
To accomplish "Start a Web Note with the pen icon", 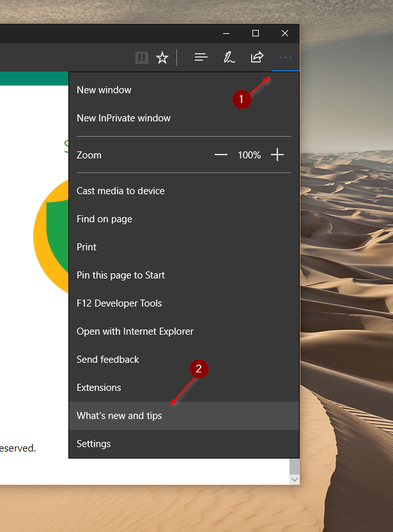I will pos(229,57).
